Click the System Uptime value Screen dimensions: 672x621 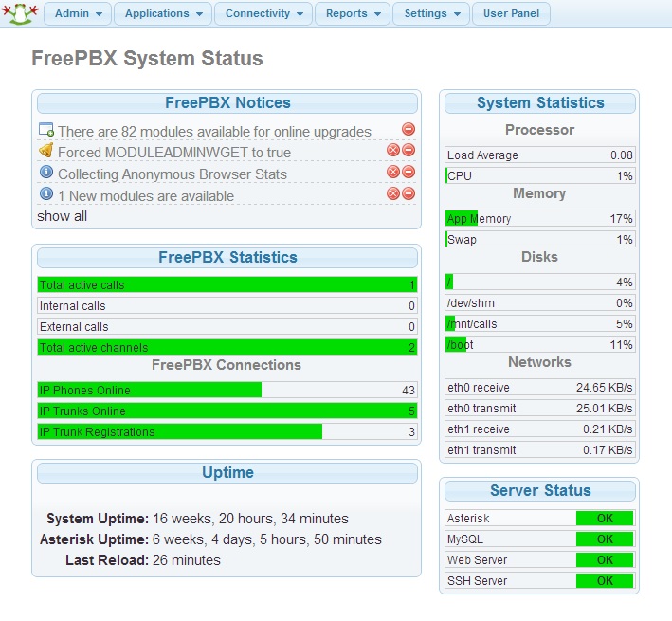click(251, 519)
